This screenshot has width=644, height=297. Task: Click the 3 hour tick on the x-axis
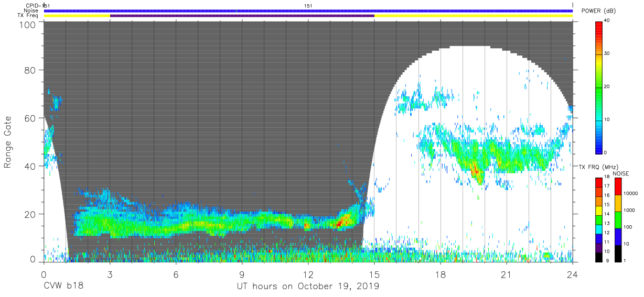pos(110,274)
